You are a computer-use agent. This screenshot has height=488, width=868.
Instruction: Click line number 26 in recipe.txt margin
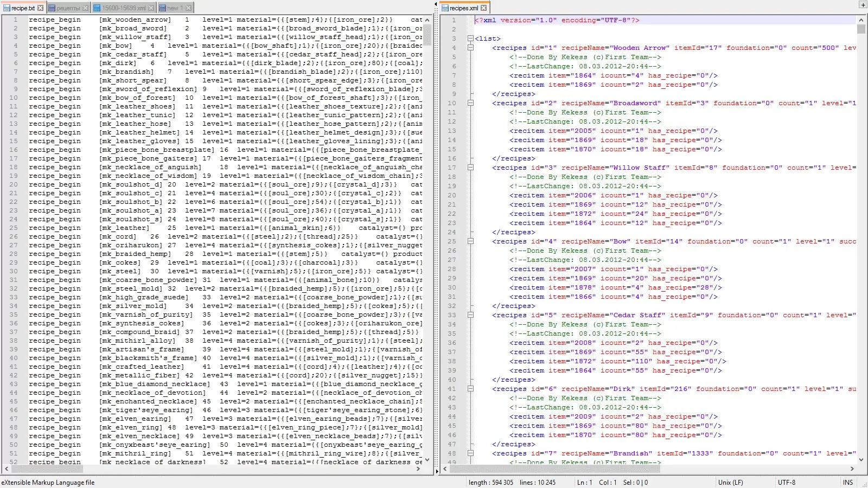pyautogui.click(x=14, y=236)
